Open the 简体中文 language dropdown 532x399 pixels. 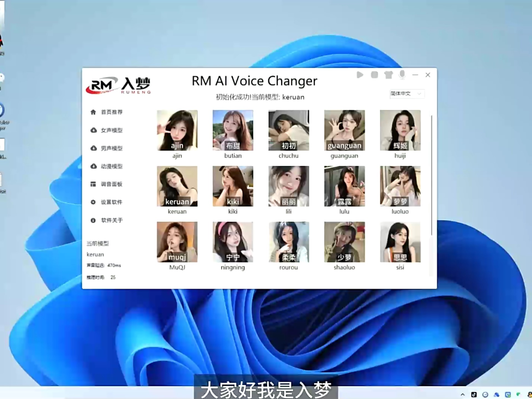point(407,94)
